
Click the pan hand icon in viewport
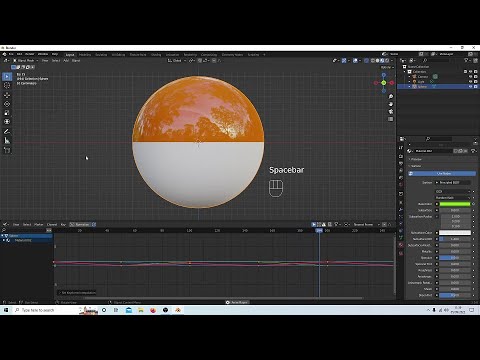tap(391, 104)
